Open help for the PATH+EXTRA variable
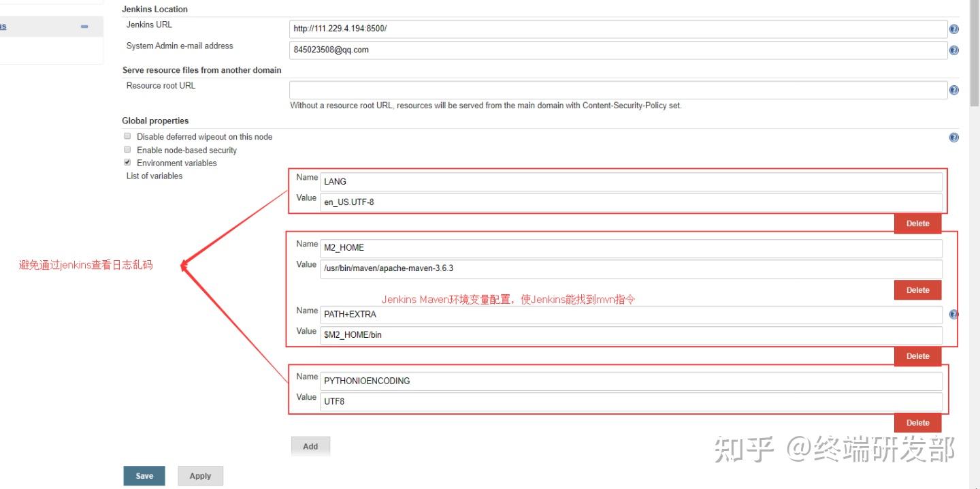 953,314
